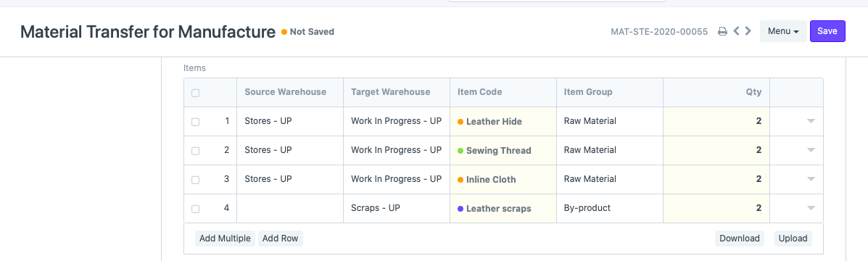The height and width of the screenshot is (261, 868).
Task: Edit Qty of Leather Hide row
Action: coord(716,122)
